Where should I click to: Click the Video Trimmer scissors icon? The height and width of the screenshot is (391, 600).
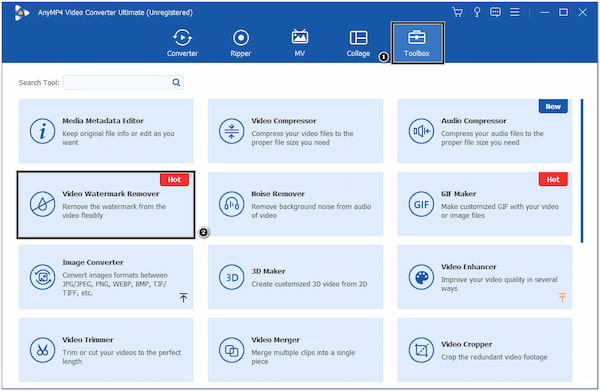[x=42, y=350]
